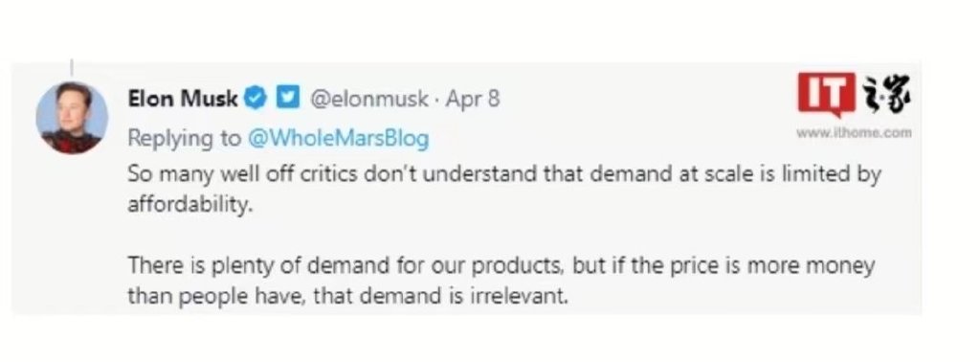Click the "than people have" closing line
Viewport: 980px width, 362px height.
(x=348, y=295)
